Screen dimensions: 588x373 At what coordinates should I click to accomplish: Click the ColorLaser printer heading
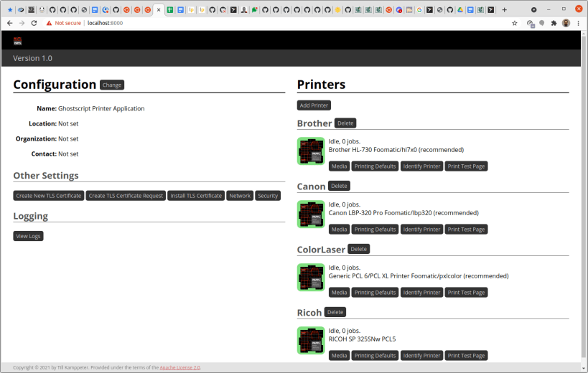pyautogui.click(x=321, y=250)
